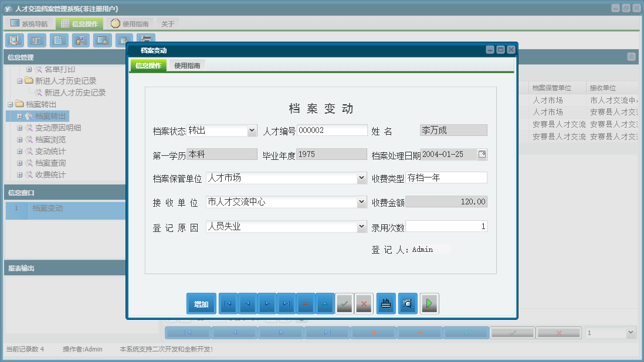
Task: Click the green run arrow in the dialog
Action: (x=429, y=303)
